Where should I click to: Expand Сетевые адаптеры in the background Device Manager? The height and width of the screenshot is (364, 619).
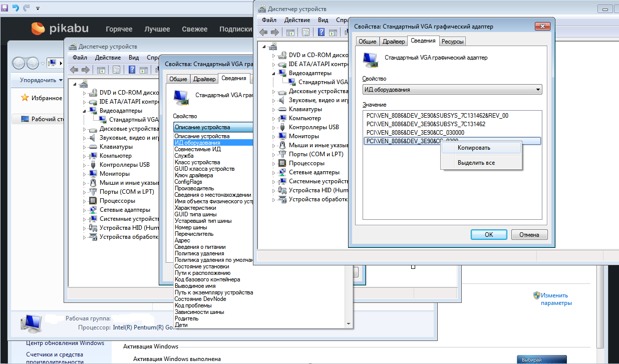coord(84,210)
